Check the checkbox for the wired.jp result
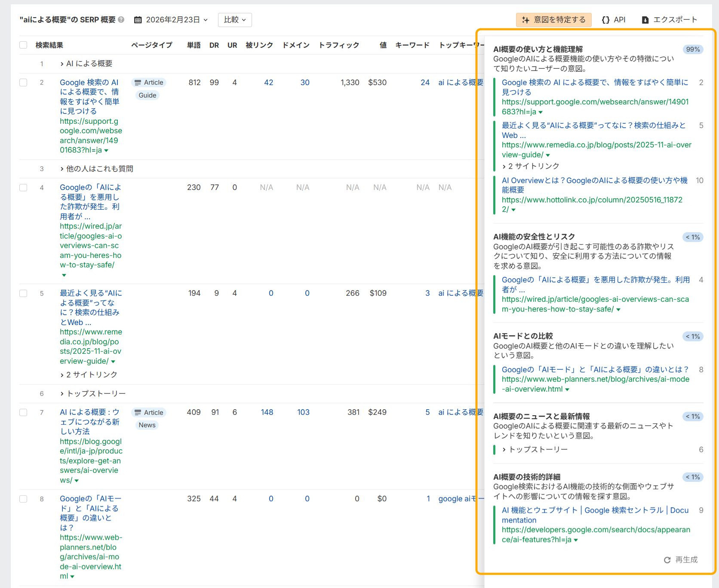This screenshot has height=588, width=719. coord(23,188)
